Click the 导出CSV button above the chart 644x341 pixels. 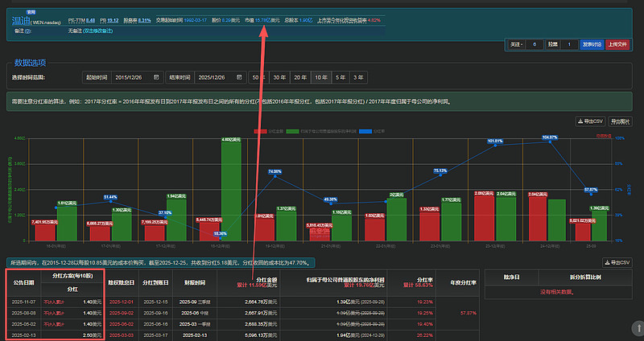[x=590, y=121]
